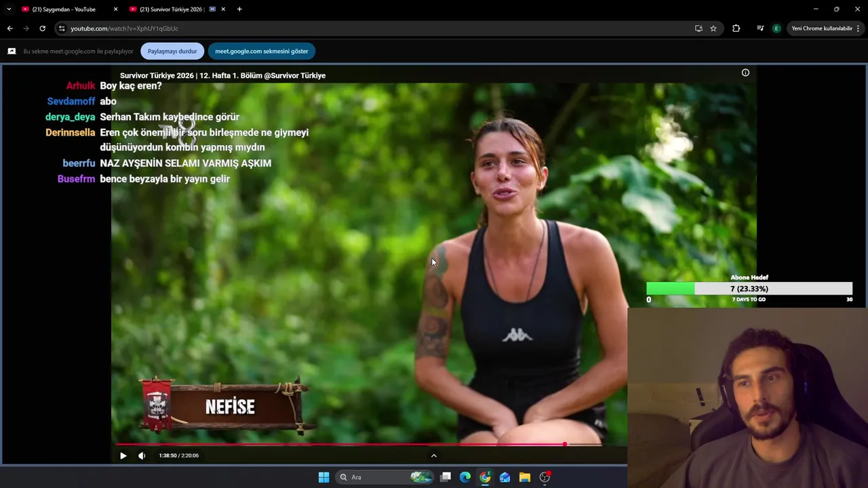The width and height of the screenshot is (868, 488).
Task: Click the username derya_deya in chat
Action: (71, 117)
